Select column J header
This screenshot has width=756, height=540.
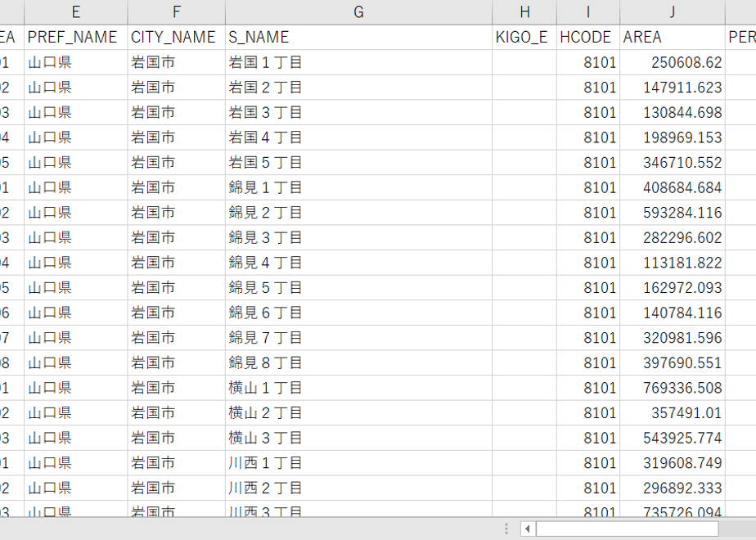[673, 12]
